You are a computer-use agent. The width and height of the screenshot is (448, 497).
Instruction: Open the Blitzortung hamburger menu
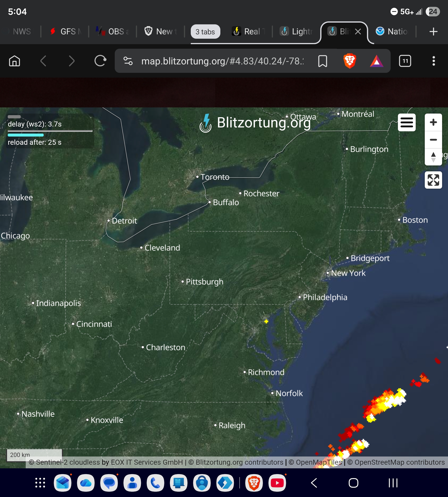coord(406,122)
